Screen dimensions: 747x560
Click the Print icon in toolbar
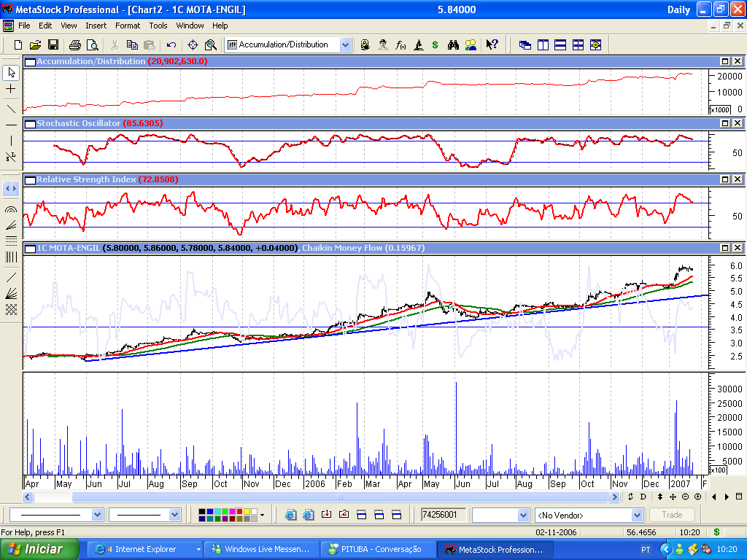tap(74, 45)
